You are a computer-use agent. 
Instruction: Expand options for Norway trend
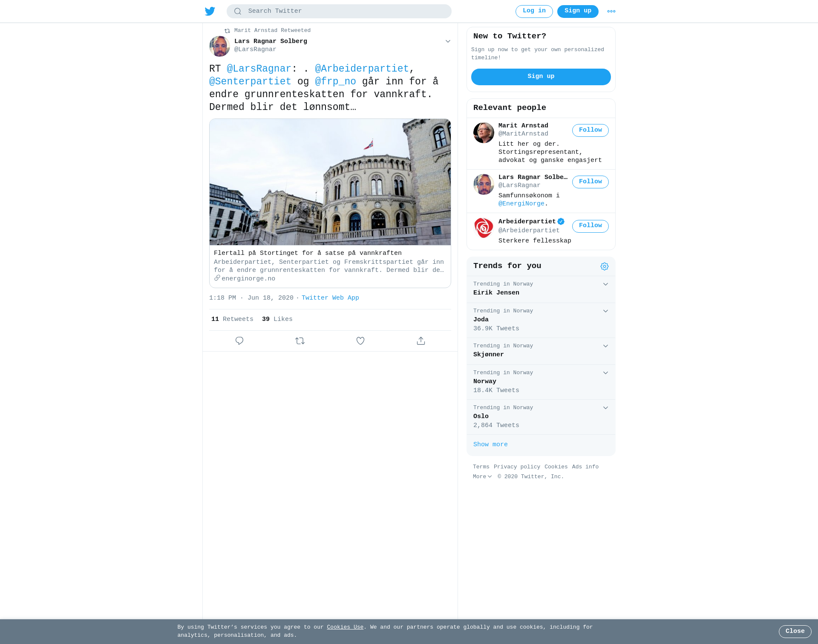pos(605,373)
